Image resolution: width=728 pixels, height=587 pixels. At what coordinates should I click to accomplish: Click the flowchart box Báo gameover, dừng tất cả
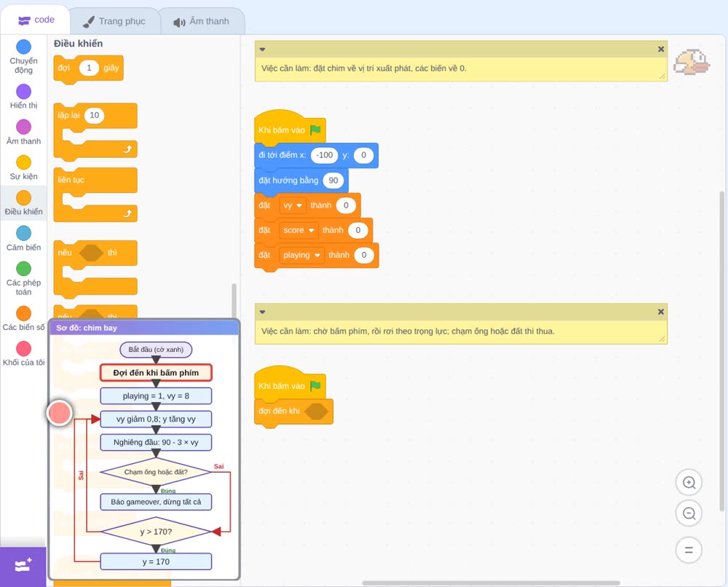(156, 502)
